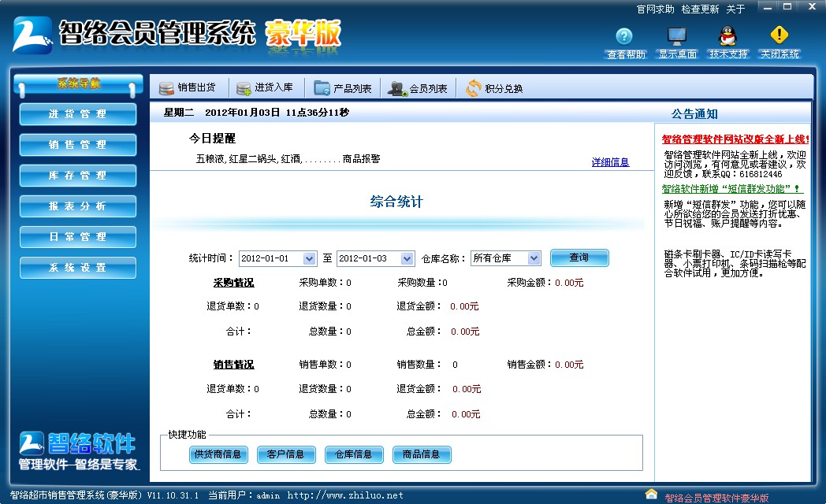Click the 商品信息 shortcut button

coord(422,454)
